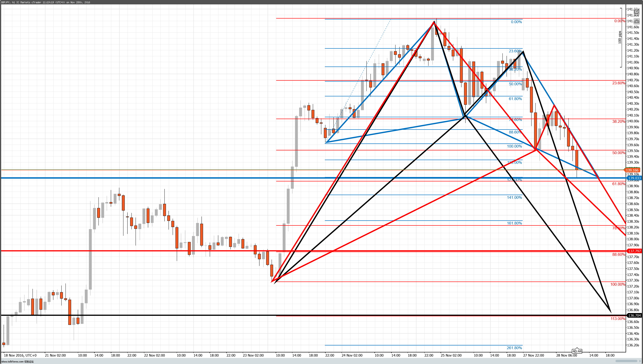This screenshot has width=643, height=364.
Task: Select the blue 139.033 price level tag
Action: point(634,178)
